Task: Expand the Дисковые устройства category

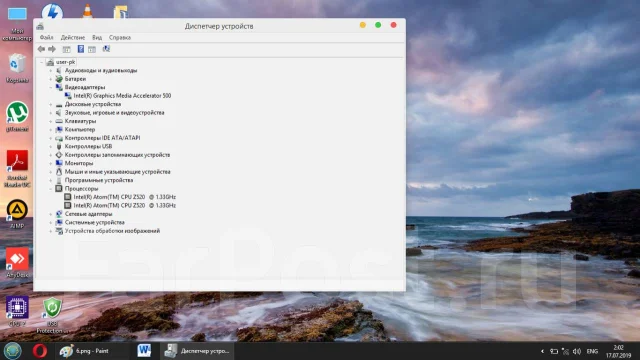Action: [51, 104]
